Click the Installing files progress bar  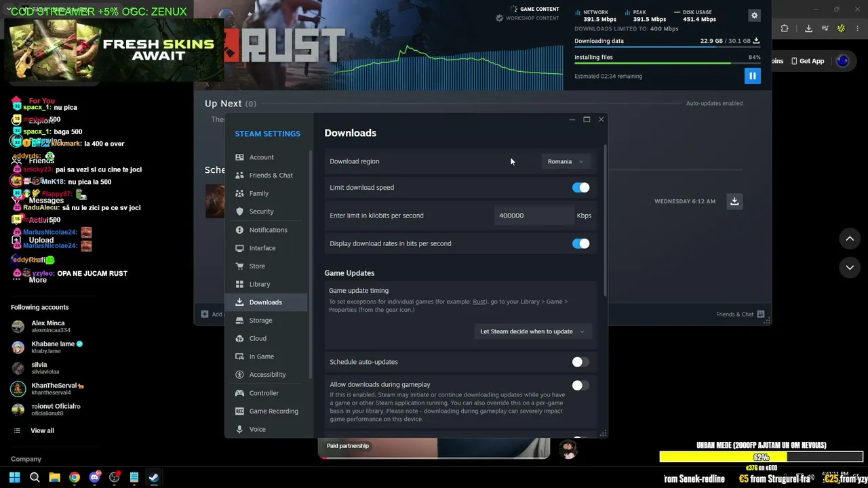[667, 64]
